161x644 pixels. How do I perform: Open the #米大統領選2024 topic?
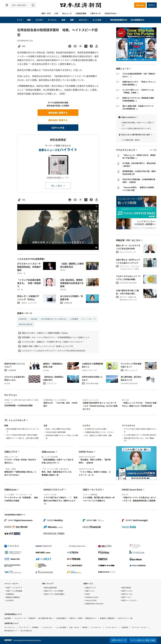(137, 20)
